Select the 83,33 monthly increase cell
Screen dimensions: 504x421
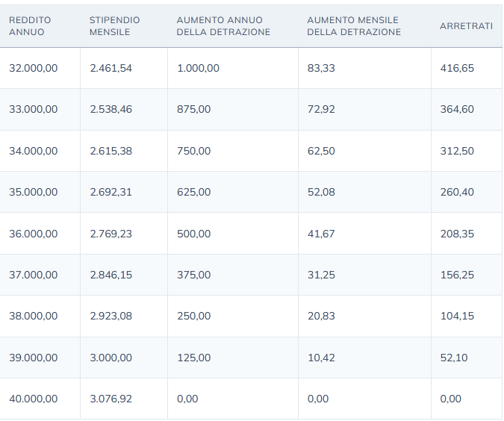pos(321,68)
